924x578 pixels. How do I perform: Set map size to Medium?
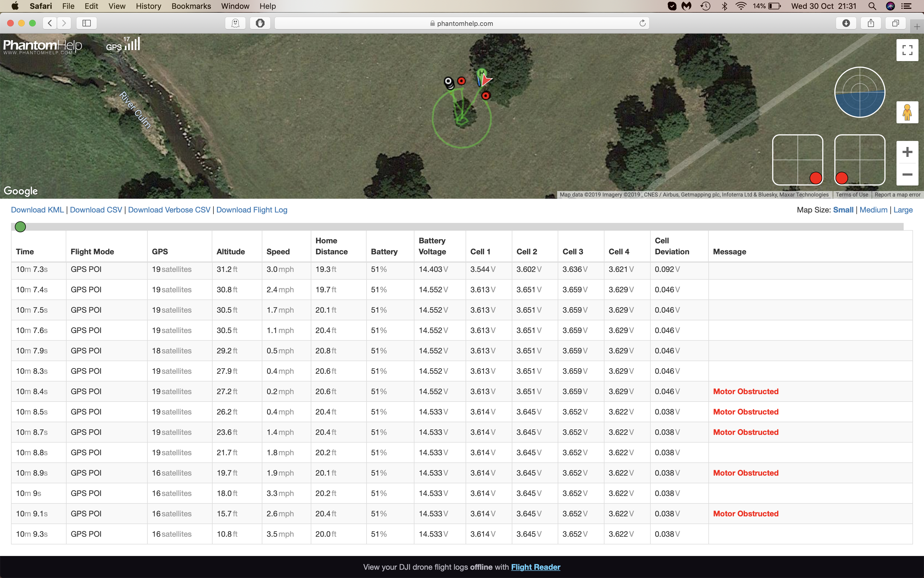coord(874,210)
